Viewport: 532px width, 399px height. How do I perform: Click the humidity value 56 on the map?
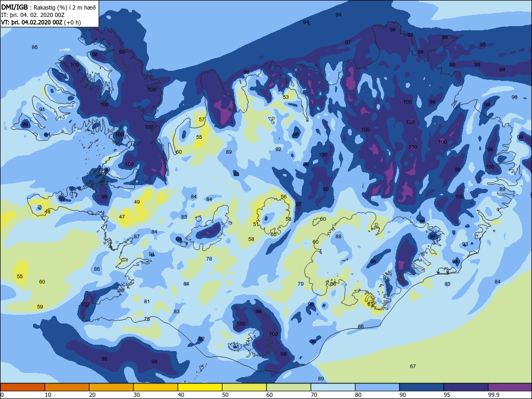(284, 196)
